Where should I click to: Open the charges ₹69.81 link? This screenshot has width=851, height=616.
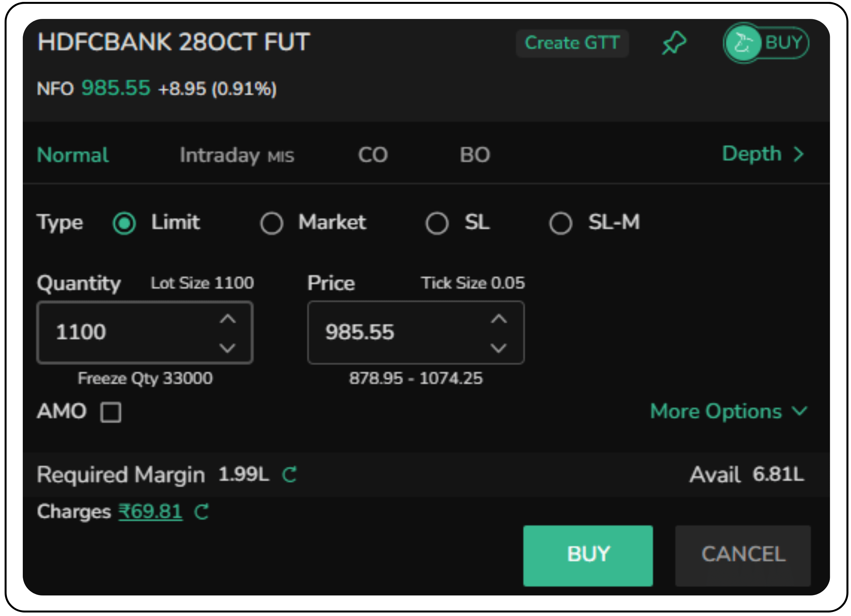tap(150, 512)
